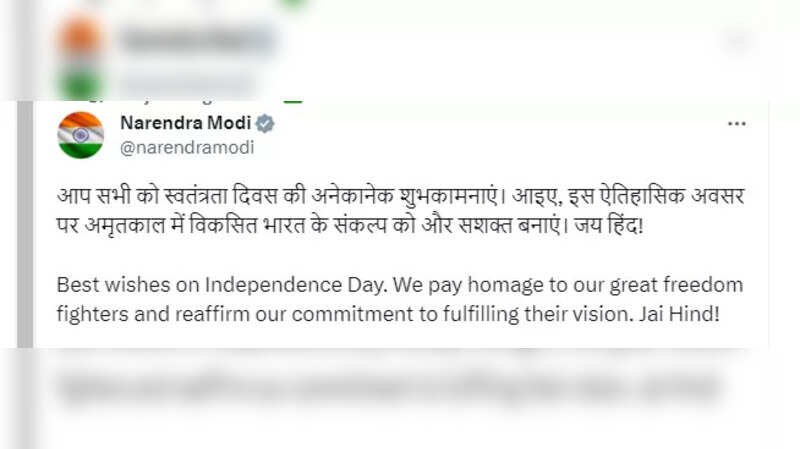
Task: Click the blurred orange avatar at top
Action: point(79,40)
